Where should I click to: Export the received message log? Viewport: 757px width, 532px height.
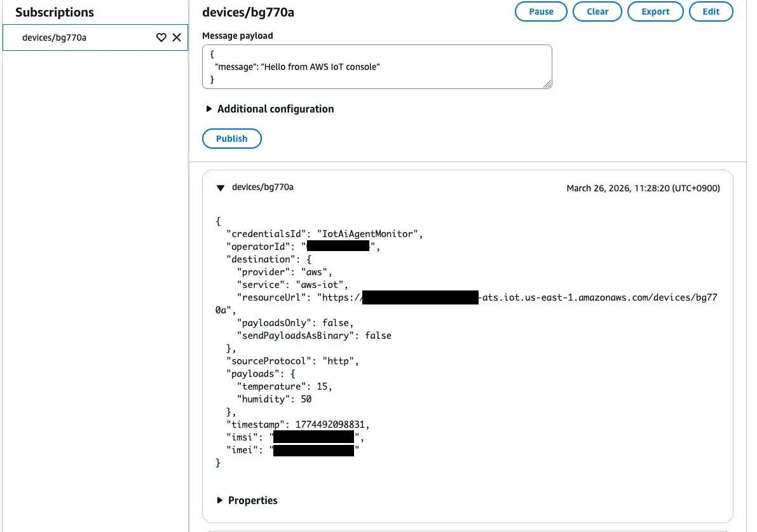(x=655, y=11)
